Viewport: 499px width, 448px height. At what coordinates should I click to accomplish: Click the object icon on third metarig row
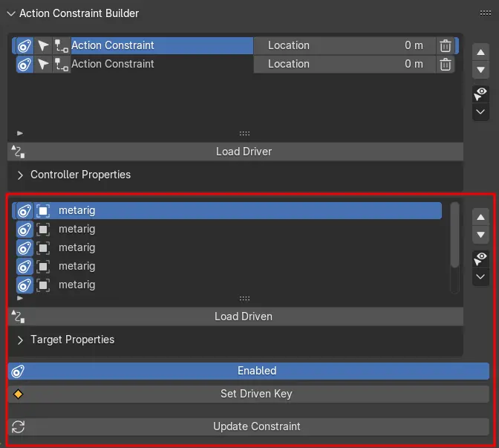click(x=43, y=247)
